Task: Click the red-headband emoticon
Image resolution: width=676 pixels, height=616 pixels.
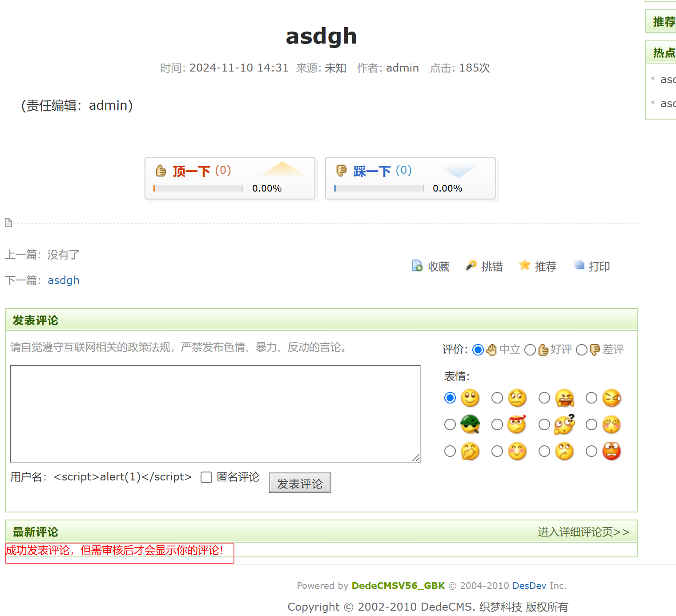Action: (x=517, y=424)
